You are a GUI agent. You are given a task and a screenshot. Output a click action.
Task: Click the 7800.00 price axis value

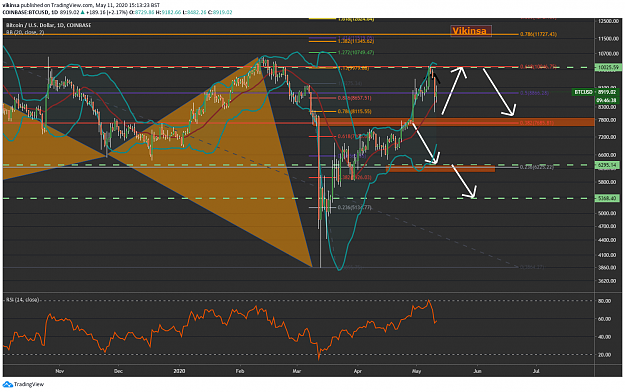(607, 120)
